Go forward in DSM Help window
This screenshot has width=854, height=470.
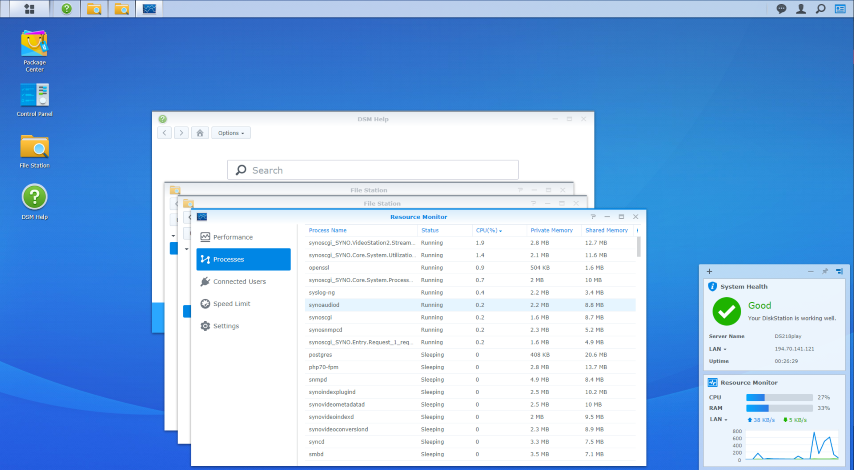click(x=181, y=133)
